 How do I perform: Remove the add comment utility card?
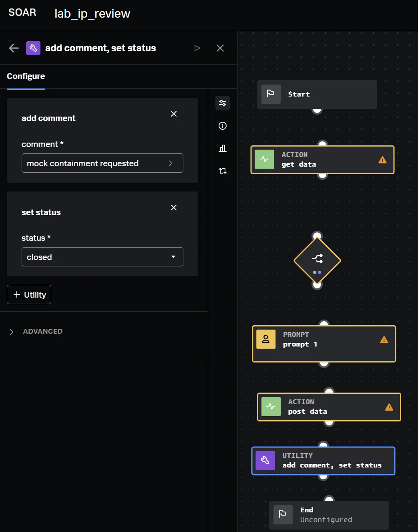pos(174,114)
